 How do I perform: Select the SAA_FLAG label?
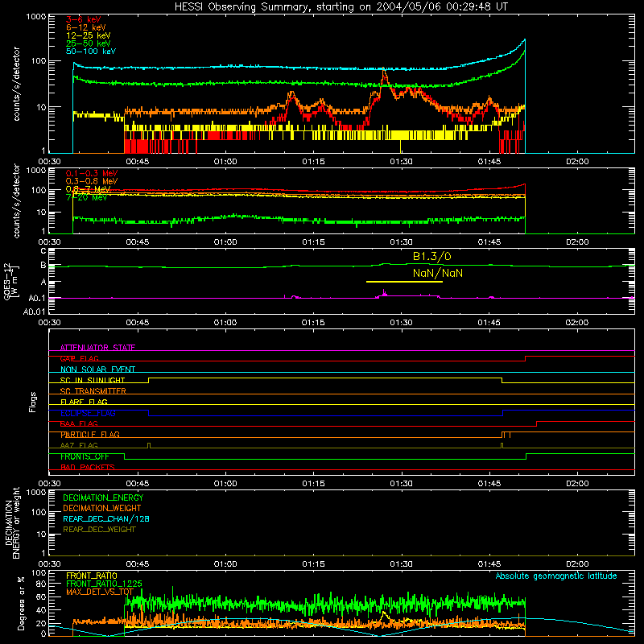pyautogui.click(x=79, y=423)
